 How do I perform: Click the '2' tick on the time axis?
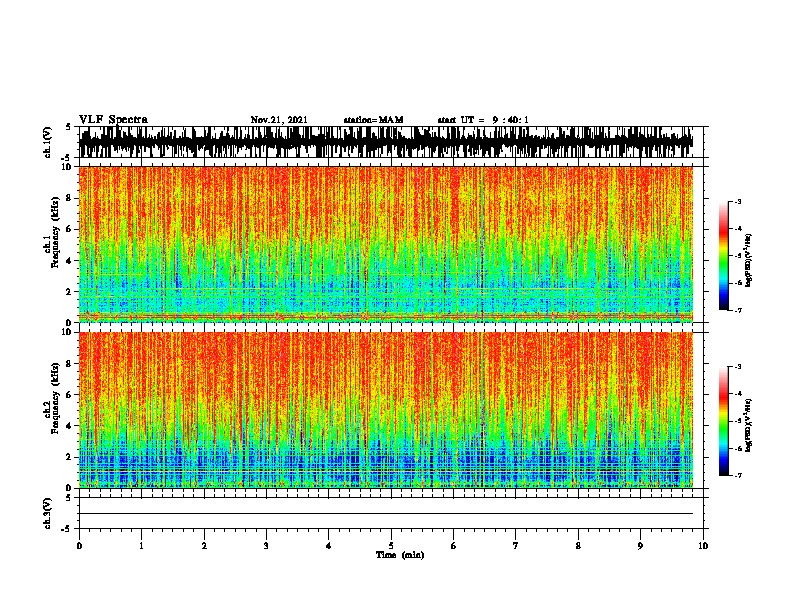pos(204,546)
